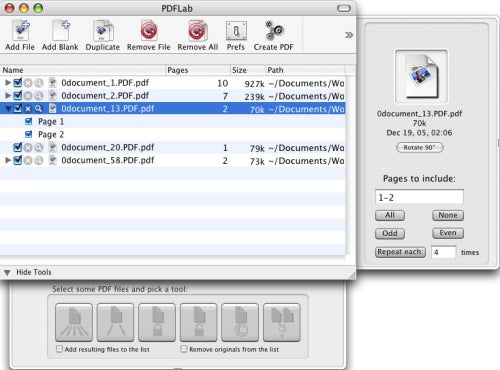Sort by the Name column header
500x370 pixels.
83,70
